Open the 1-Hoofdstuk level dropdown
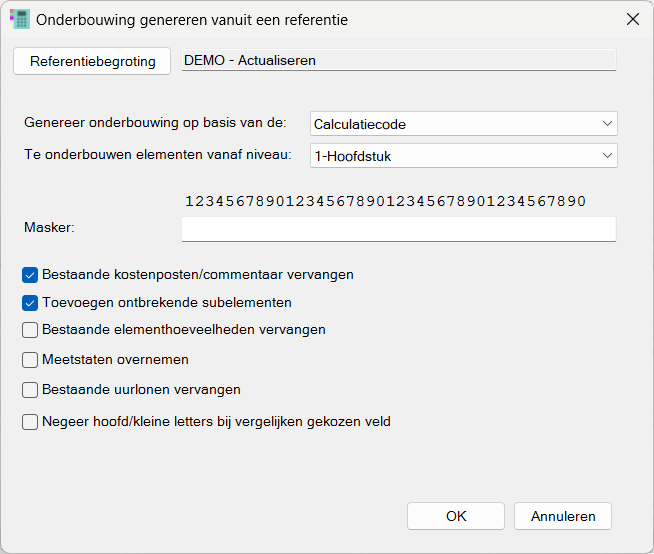 pos(464,156)
